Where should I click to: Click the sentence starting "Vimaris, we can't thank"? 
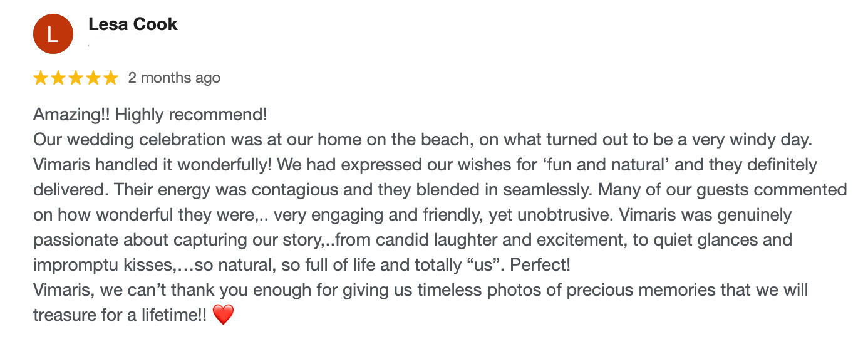420,289
